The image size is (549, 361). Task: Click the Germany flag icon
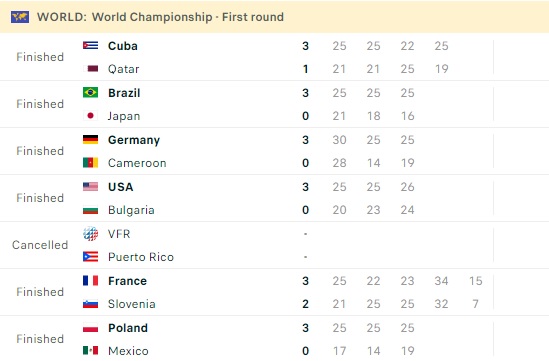coord(90,139)
